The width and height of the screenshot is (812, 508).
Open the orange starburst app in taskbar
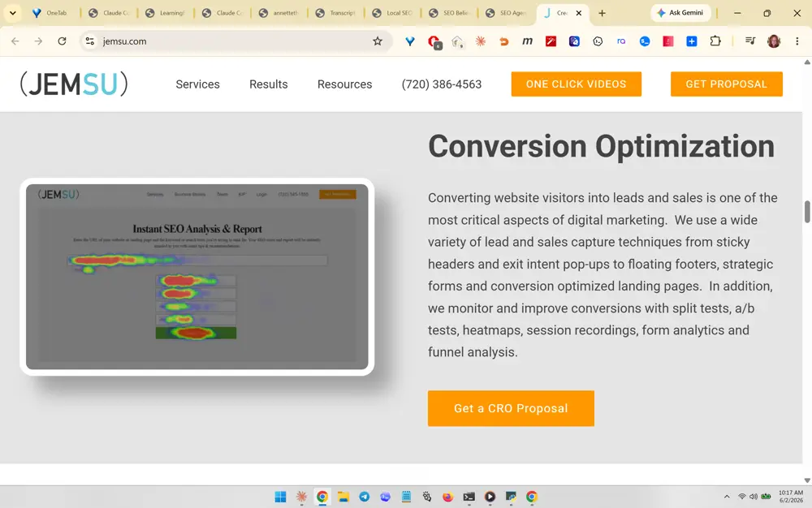(x=301, y=497)
